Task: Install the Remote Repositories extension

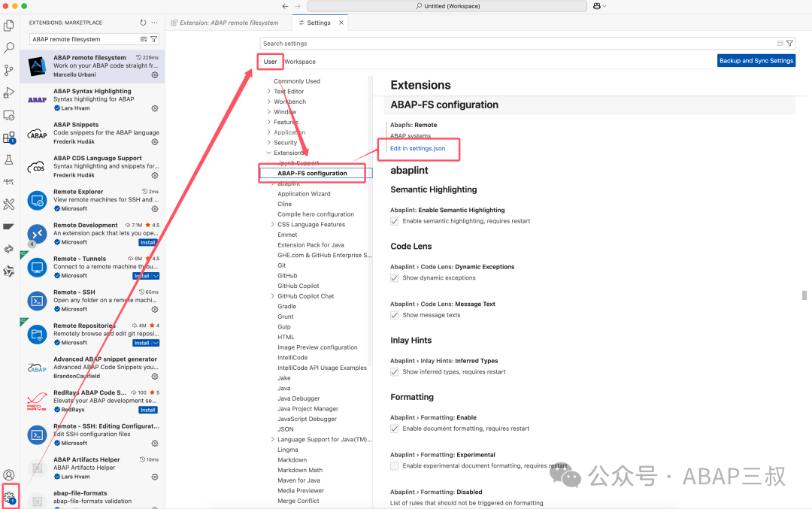Action: (x=141, y=343)
